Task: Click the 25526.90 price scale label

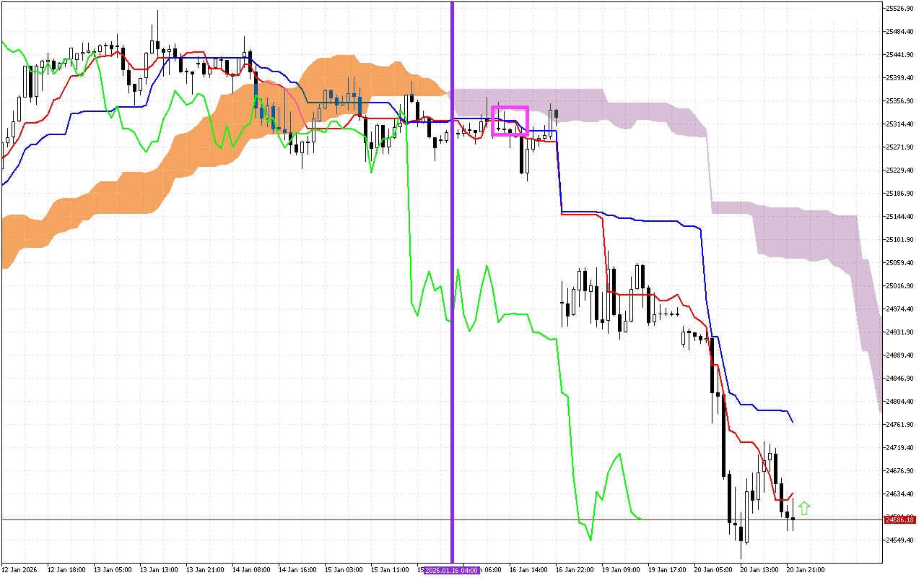Action: 899,8
